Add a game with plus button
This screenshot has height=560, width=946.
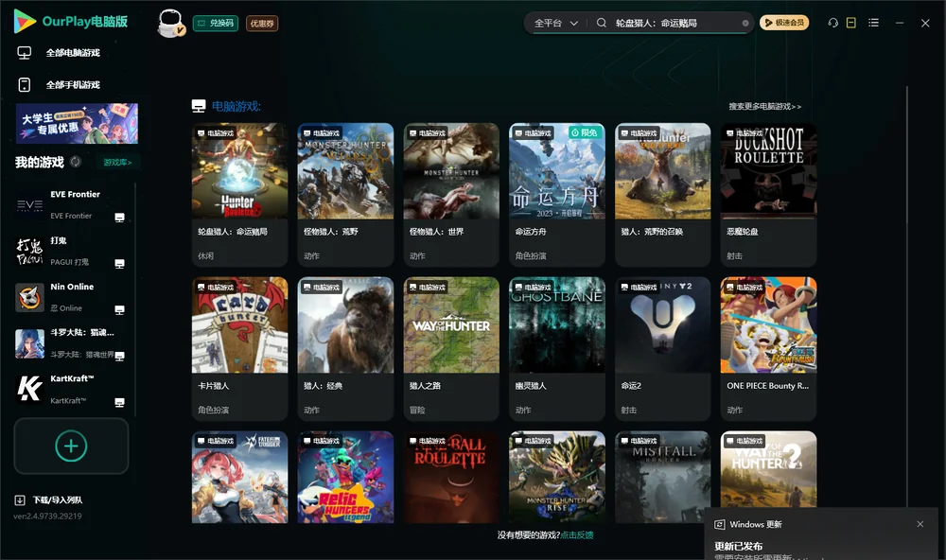(71, 446)
